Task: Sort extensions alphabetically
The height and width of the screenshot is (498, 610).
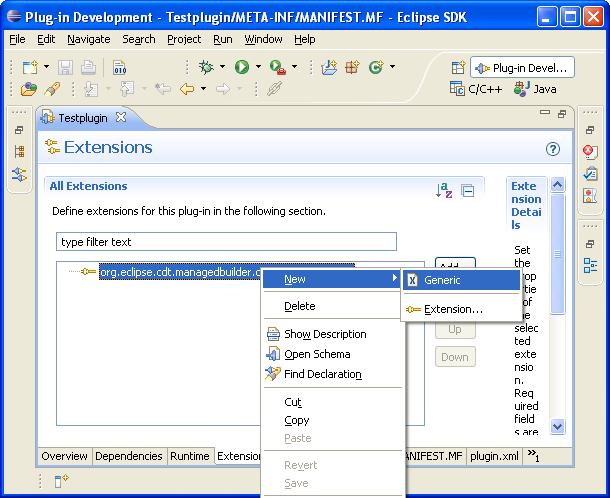Action: [443, 190]
